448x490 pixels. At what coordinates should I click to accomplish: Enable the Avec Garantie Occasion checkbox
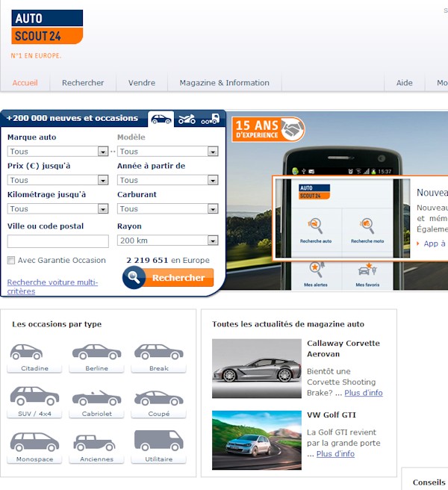pyautogui.click(x=11, y=261)
